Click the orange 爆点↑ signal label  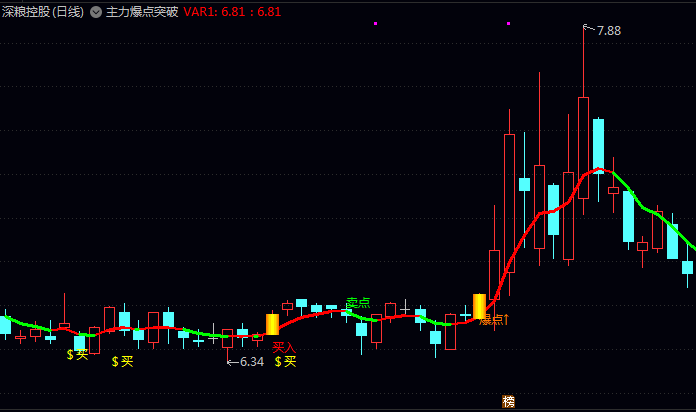(x=494, y=320)
